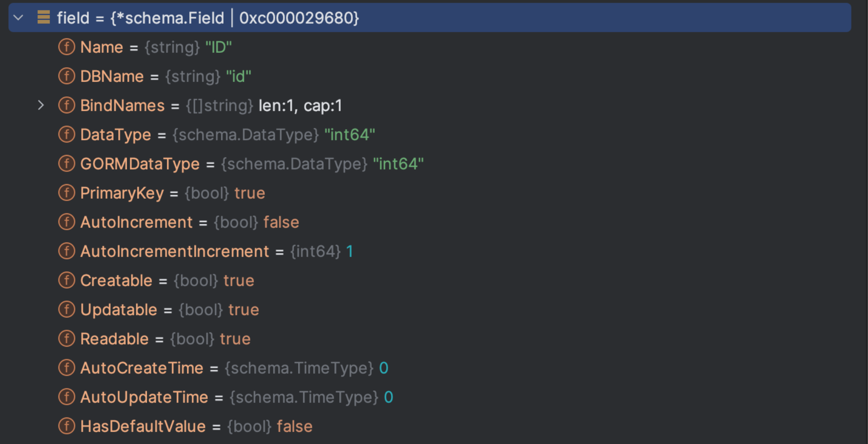Click the field icon beside AutoIncrement

click(x=67, y=222)
